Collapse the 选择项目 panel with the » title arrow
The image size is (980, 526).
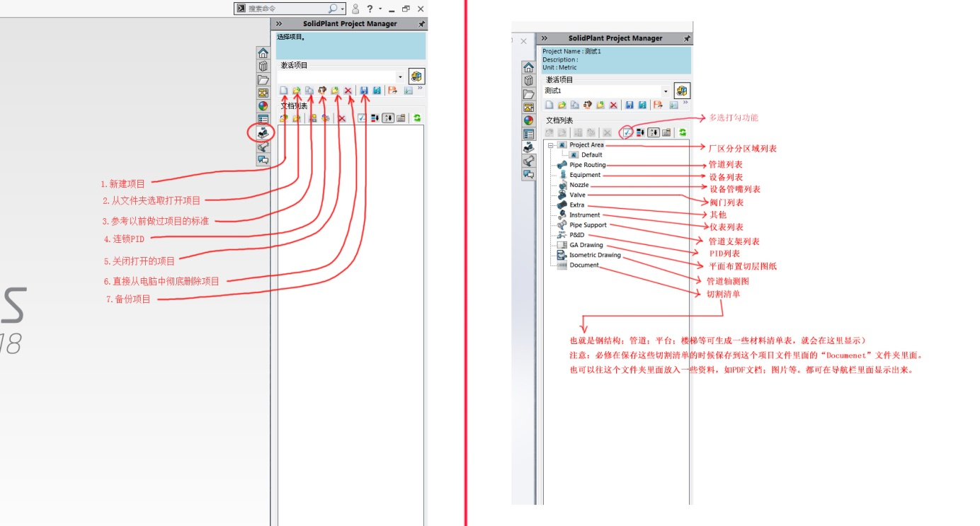tap(278, 23)
